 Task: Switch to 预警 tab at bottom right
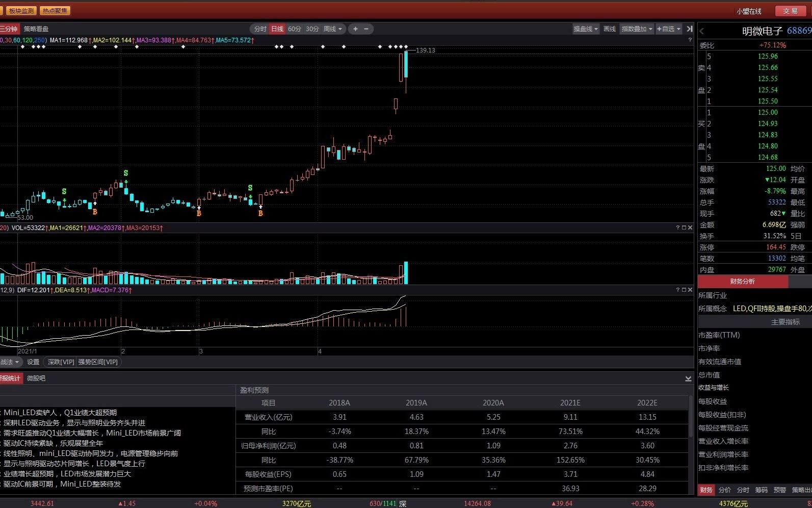tap(780, 490)
